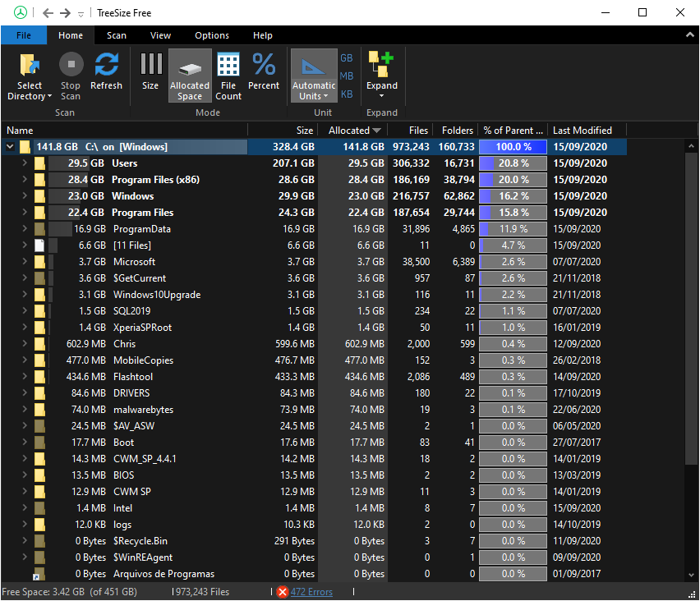Expand the Program Files (x86) folder

pyautogui.click(x=25, y=179)
